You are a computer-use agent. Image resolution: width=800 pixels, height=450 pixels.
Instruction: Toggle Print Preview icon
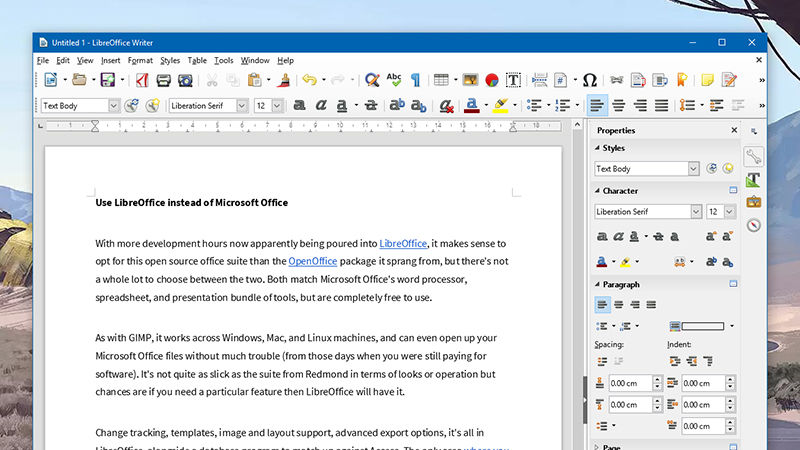click(185, 80)
